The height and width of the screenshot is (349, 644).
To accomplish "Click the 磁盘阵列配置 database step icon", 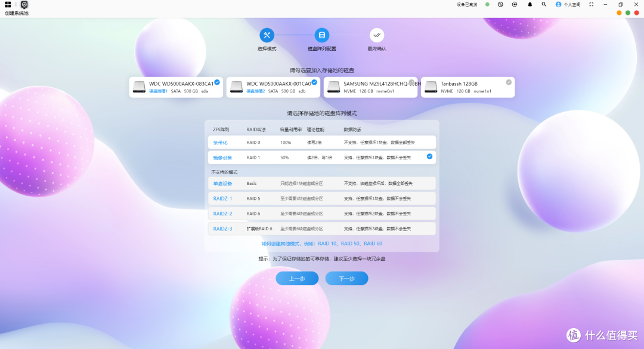I will click(x=322, y=35).
